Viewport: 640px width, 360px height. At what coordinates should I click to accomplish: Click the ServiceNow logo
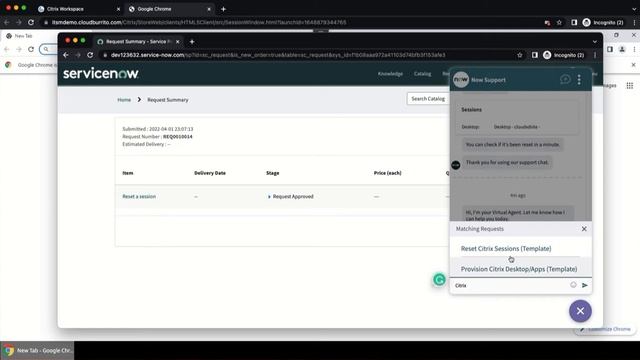(101, 73)
